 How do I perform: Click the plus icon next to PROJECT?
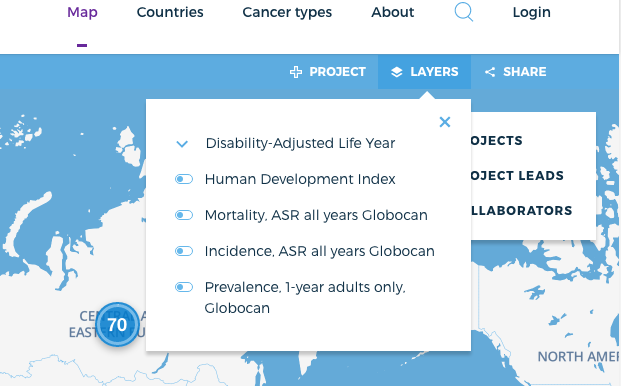[296, 72]
